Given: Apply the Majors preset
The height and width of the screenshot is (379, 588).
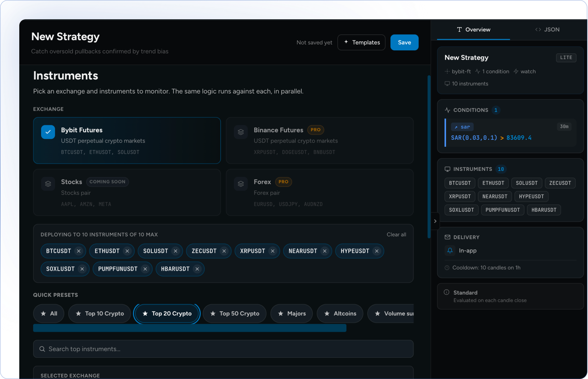Looking at the screenshot, I should click(292, 313).
